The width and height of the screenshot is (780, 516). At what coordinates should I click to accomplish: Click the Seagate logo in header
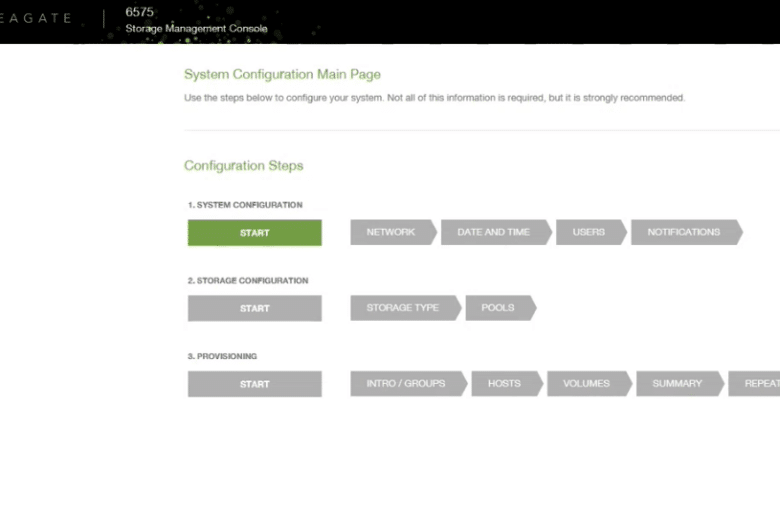36,18
